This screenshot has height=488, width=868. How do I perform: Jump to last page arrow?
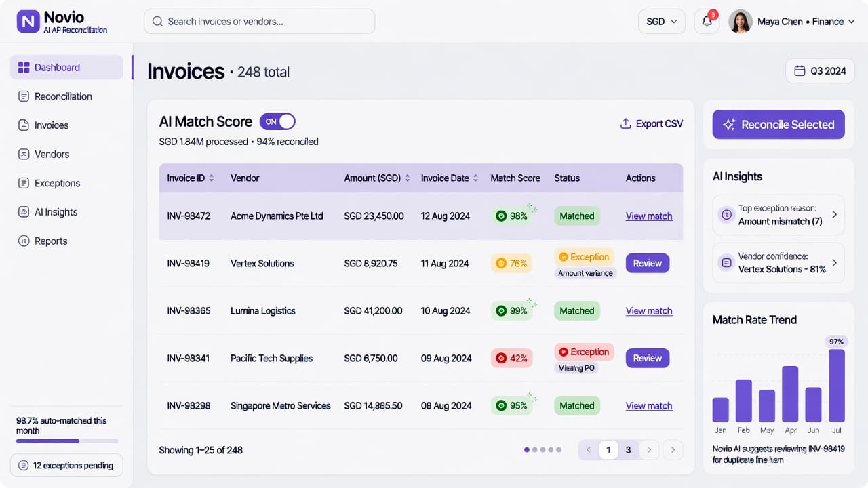click(673, 450)
